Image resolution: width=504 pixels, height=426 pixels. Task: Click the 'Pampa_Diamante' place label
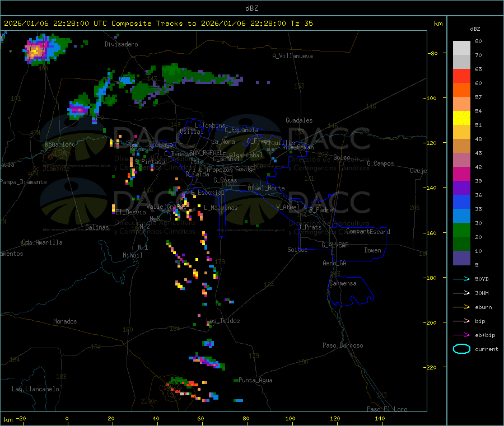tap(24, 182)
